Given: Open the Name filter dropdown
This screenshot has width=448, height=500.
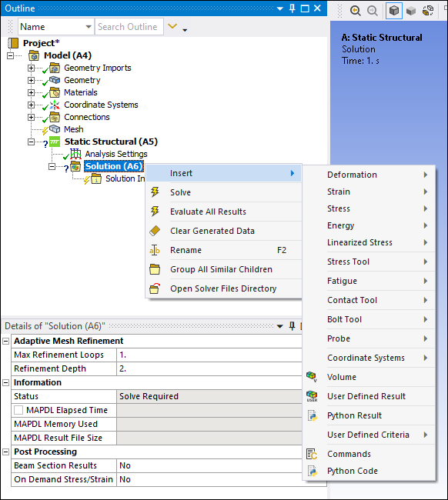Looking at the screenshot, I should (89, 27).
